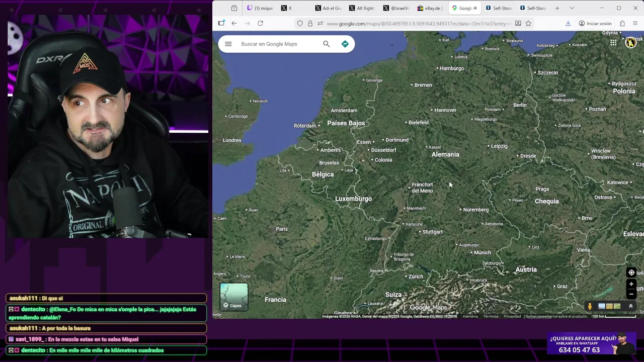Click the Hamburgo city label
The height and width of the screenshot is (362, 644).
click(x=452, y=68)
